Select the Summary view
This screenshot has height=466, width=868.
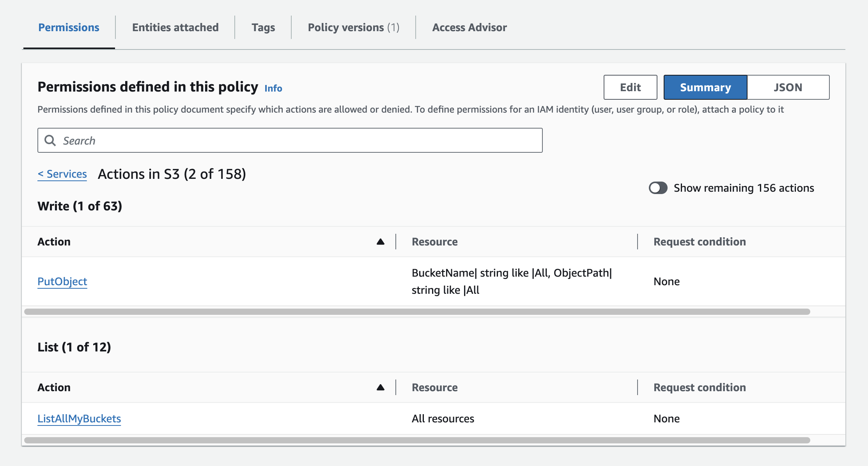705,87
